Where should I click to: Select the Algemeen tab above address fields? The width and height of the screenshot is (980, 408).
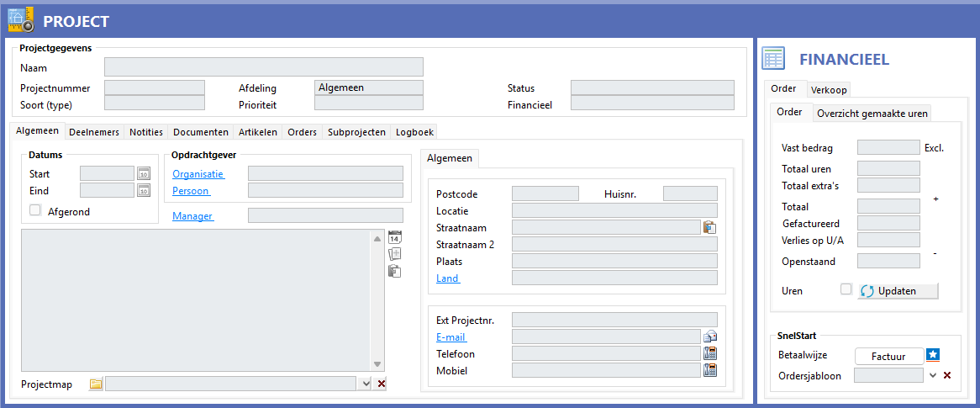[x=450, y=158]
